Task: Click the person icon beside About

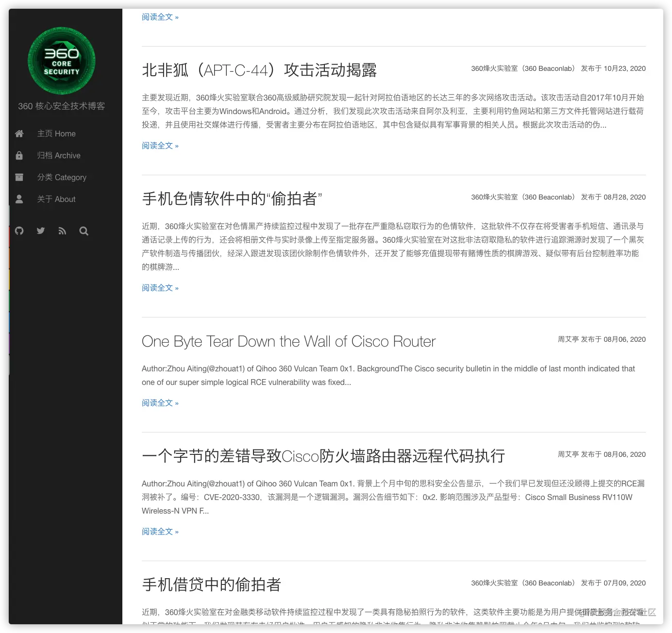Action: (x=19, y=199)
